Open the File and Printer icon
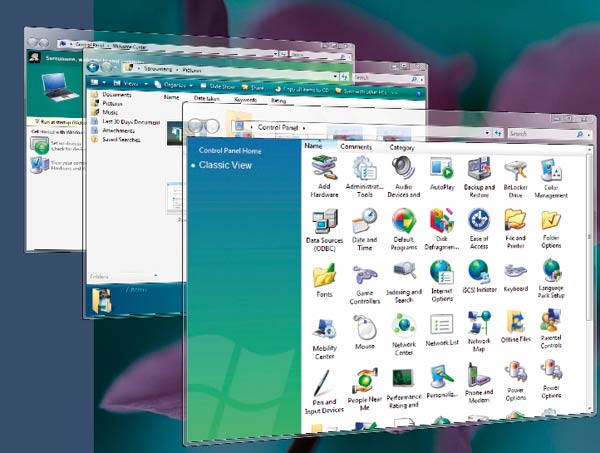The width and height of the screenshot is (600, 453). pyautogui.click(x=516, y=220)
